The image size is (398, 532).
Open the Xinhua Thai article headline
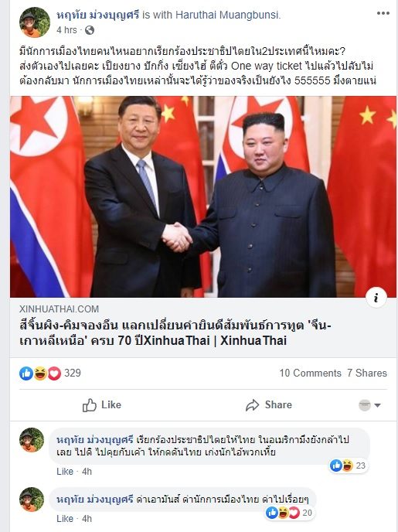175,332
